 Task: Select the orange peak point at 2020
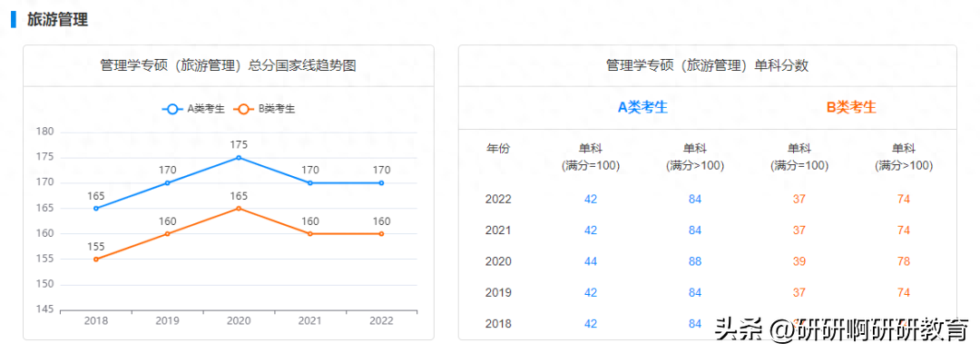point(239,208)
